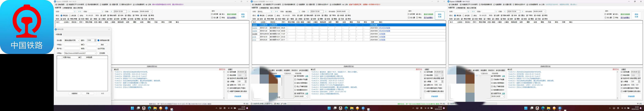The width and height of the screenshot is (644, 111).
Task: Click 测试 button in 网络设置 dialog
Action: coord(102,45)
